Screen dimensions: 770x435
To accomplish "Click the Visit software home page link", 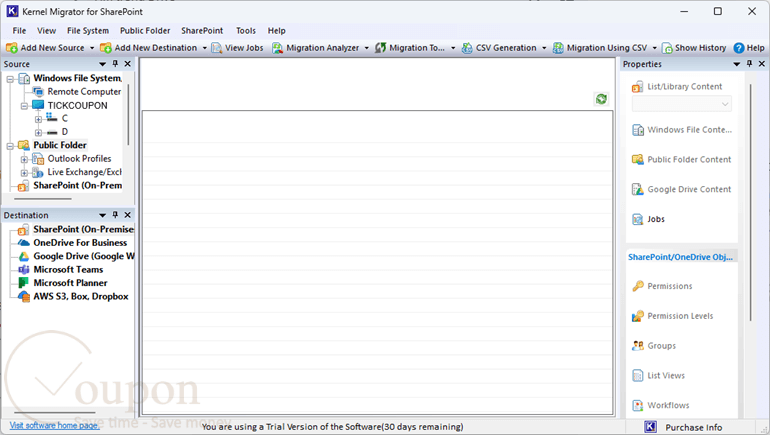I will pos(55,425).
